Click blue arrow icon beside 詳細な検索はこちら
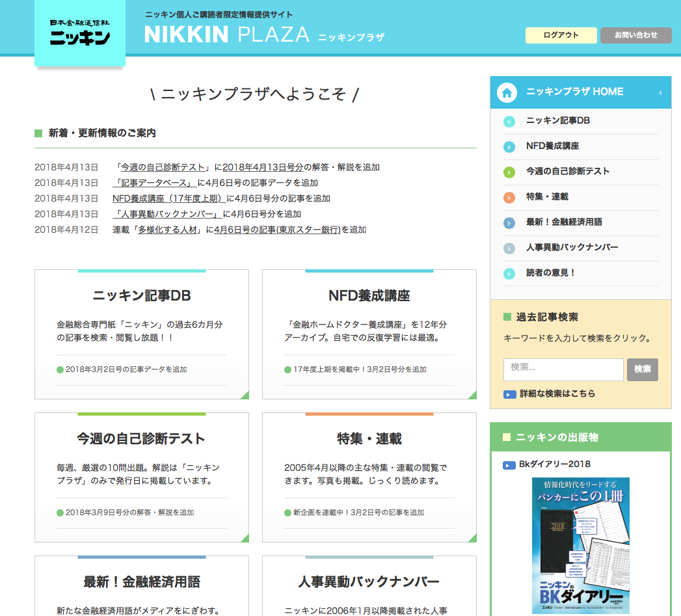Image resolution: width=681 pixels, height=616 pixels. (x=509, y=394)
